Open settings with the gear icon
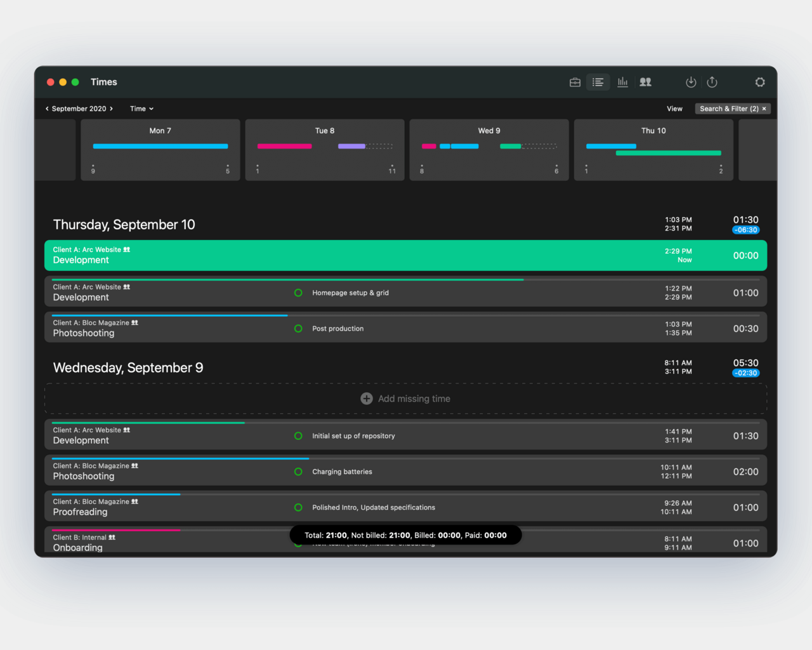 tap(760, 83)
